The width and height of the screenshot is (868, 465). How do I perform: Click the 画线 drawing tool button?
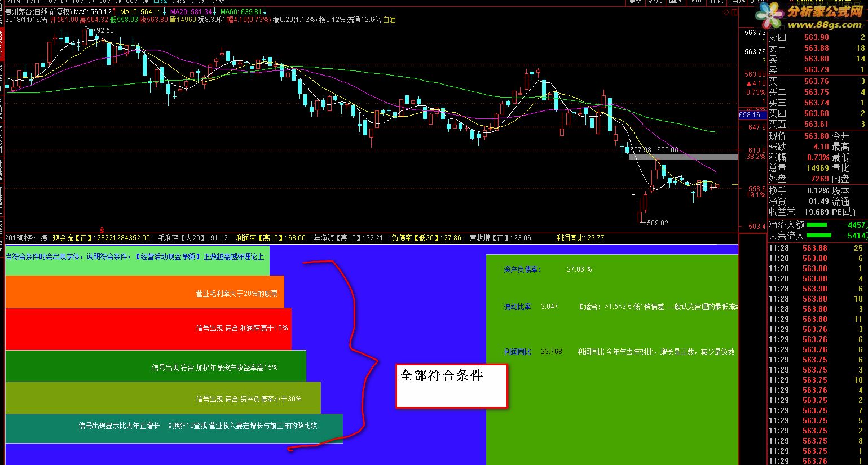click(676, 2)
